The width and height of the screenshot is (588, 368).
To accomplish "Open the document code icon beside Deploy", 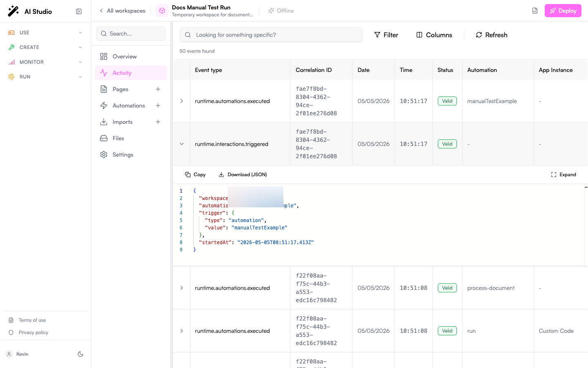I will coord(535,11).
